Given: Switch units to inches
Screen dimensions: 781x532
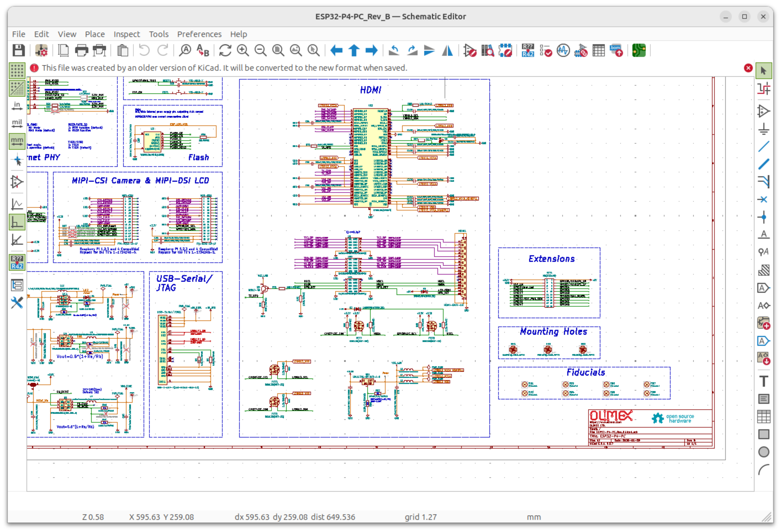Looking at the screenshot, I should (17, 106).
